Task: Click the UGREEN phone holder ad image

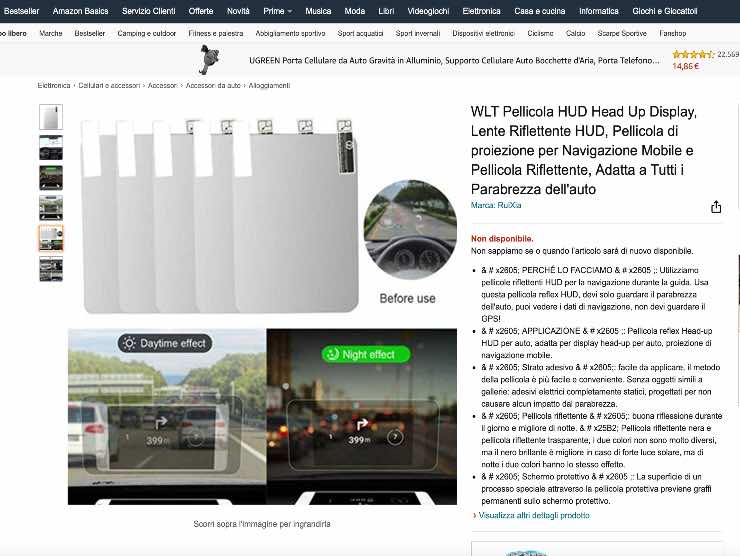Action: click(207, 61)
